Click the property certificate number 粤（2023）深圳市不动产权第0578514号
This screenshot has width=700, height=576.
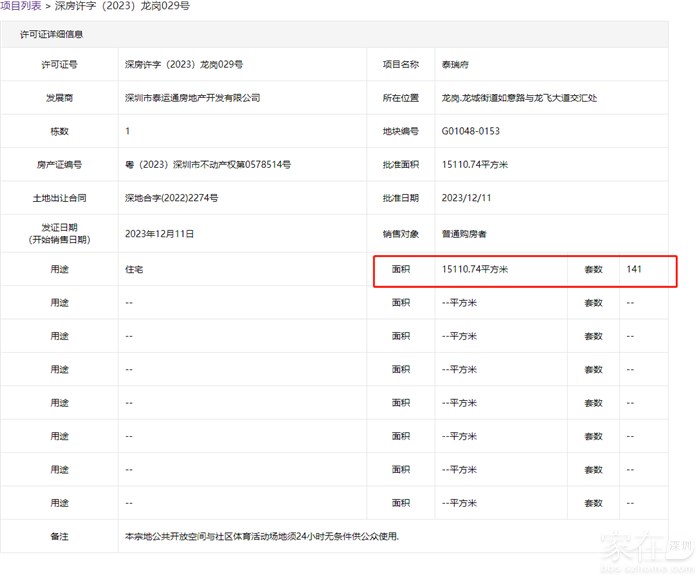207,165
